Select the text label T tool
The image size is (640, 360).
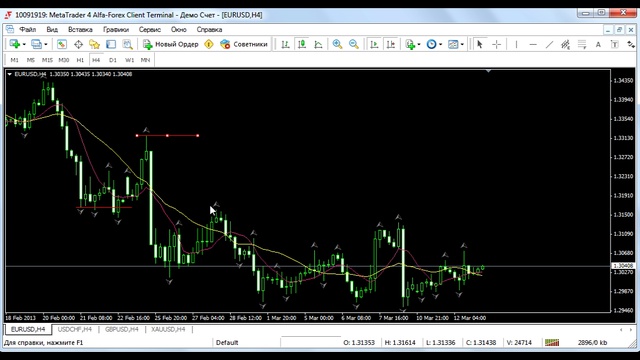pos(615,44)
